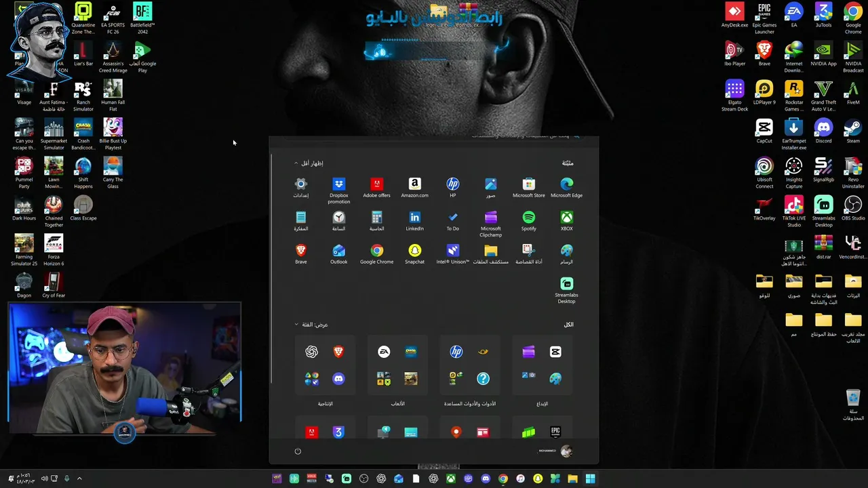Open the Productivity (الإنتاجية) category label
The image size is (868, 488).
coord(325,404)
